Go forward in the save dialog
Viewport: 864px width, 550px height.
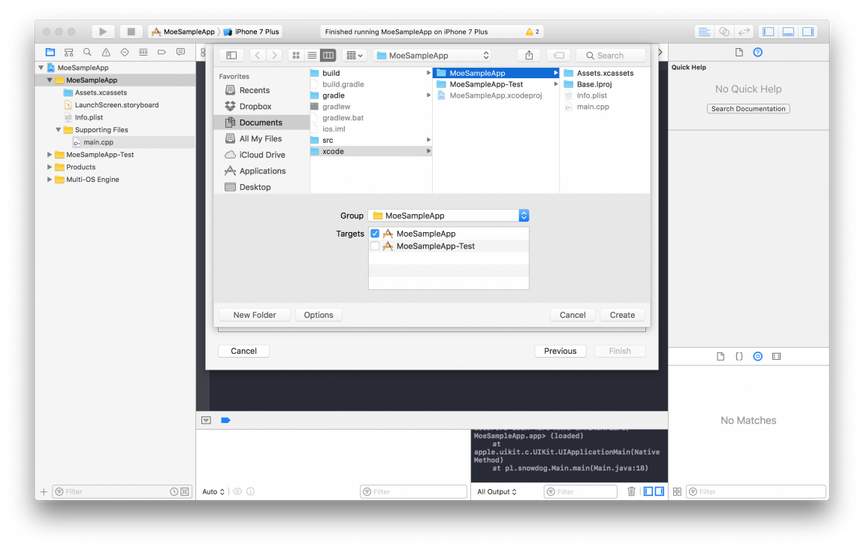pyautogui.click(x=274, y=55)
